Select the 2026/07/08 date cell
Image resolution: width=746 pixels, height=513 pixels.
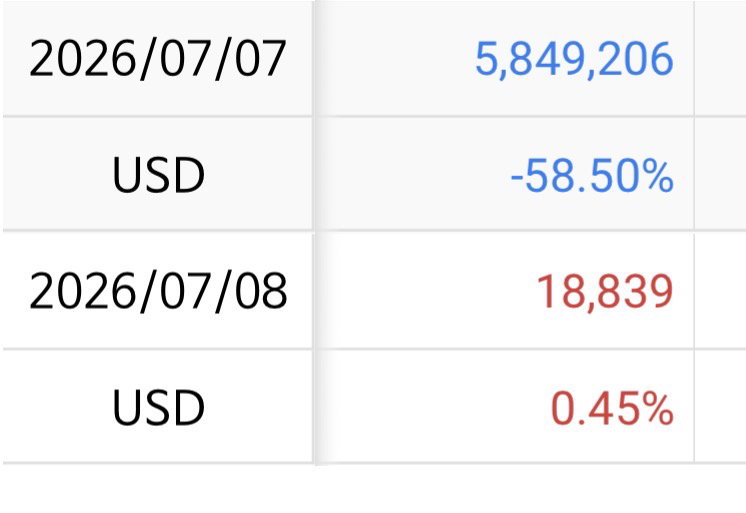tap(157, 290)
